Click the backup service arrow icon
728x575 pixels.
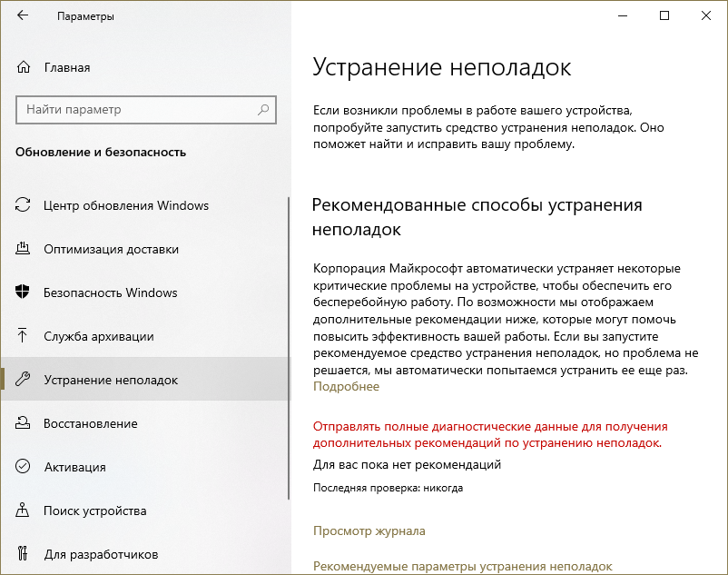click(24, 336)
